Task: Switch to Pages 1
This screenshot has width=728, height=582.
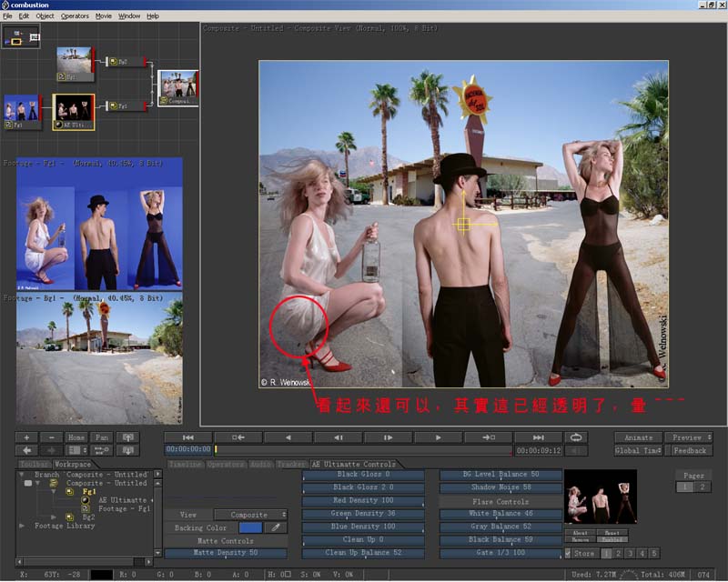Action: [x=684, y=487]
